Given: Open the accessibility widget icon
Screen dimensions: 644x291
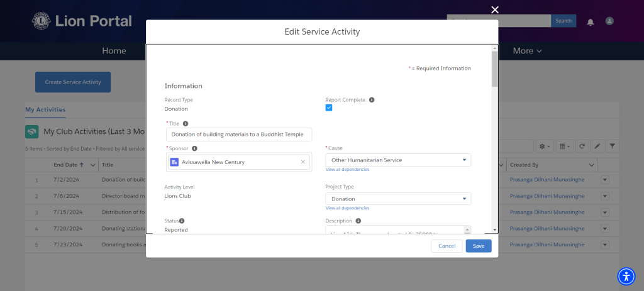Looking at the screenshot, I should [x=626, y=276].
